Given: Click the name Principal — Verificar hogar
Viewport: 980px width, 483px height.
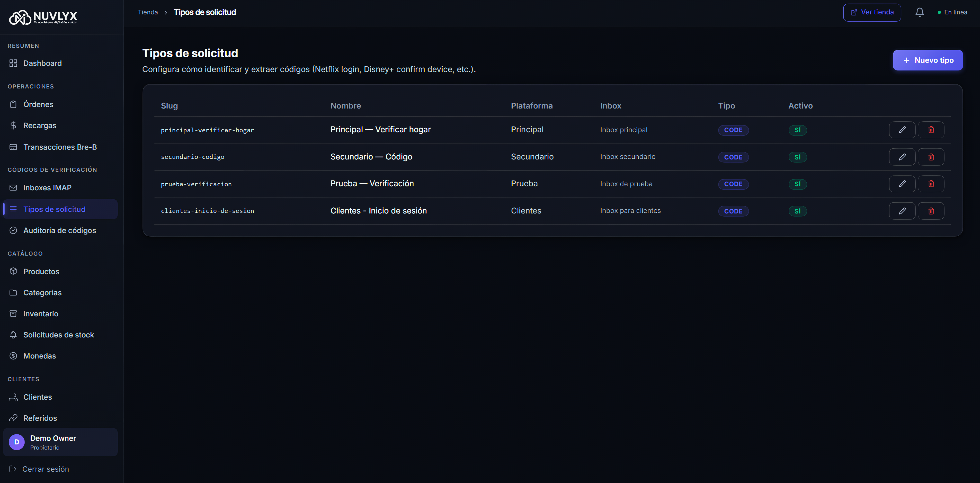Looking at the screenshot, I should pos(380,130).
